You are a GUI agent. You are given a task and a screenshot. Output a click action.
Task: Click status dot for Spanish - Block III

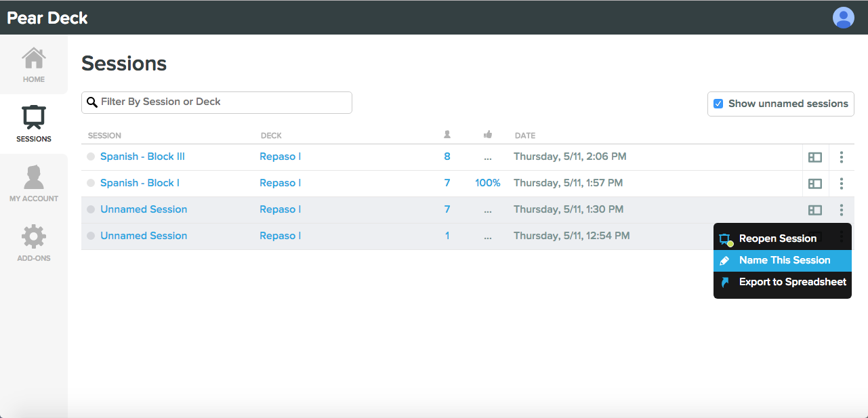(x=91, y=157)
